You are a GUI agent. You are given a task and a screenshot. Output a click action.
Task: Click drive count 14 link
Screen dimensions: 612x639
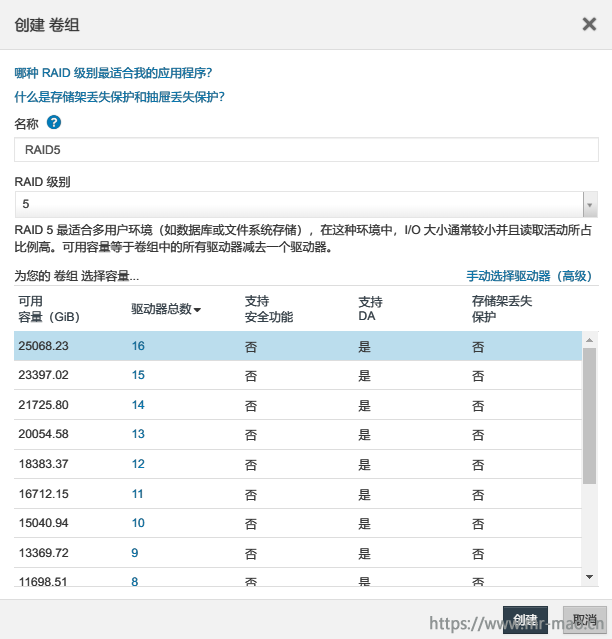[138, 405]
